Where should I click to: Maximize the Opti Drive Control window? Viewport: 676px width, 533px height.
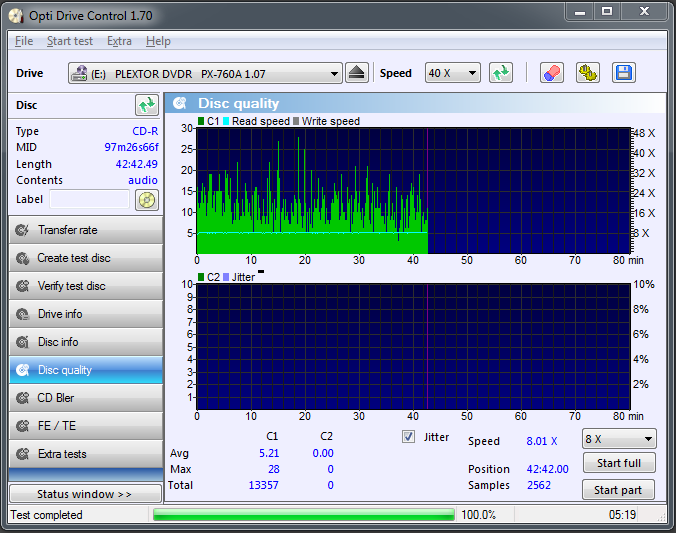[x=607, y=11]
